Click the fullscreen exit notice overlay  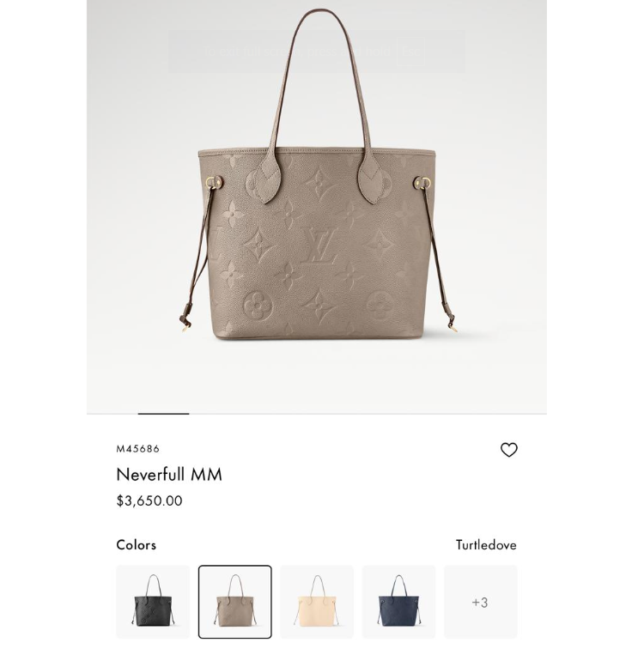pyautogui.click(x=317, y=52)
